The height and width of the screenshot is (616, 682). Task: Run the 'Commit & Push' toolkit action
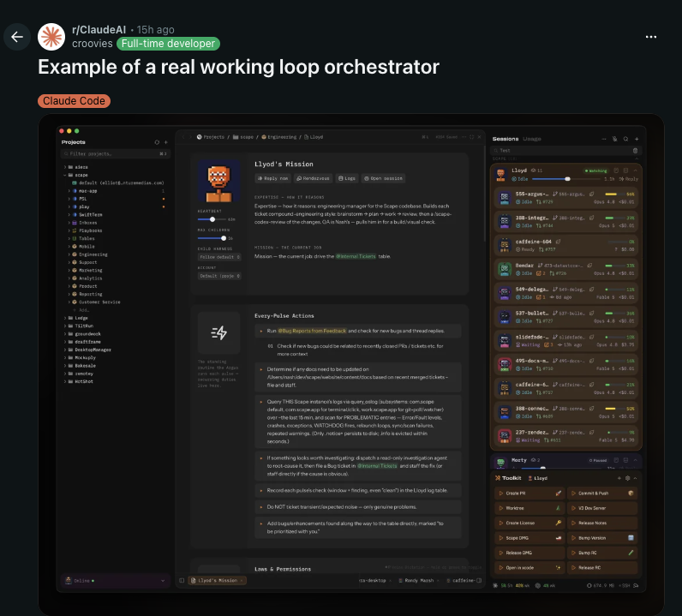pyautogui.click(x=602, y=493)
